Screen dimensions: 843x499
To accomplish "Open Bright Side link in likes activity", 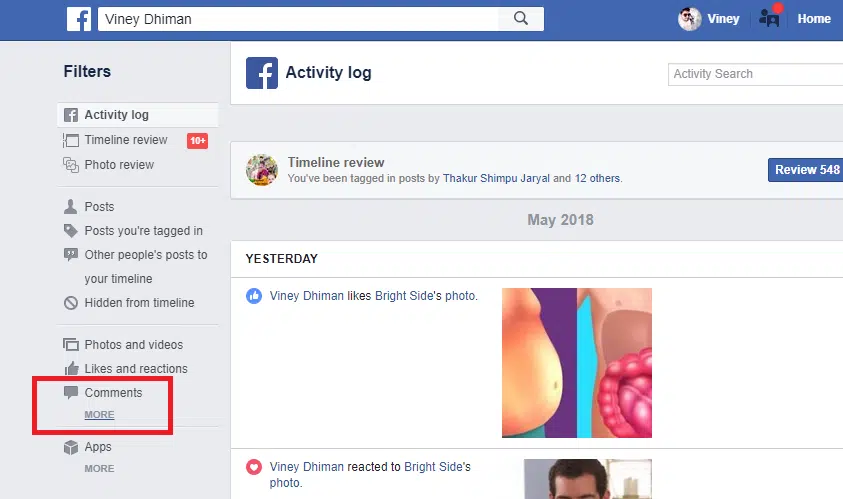I will click(x=404, y=296).
